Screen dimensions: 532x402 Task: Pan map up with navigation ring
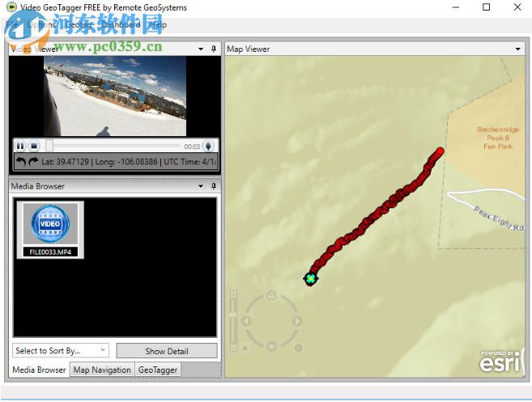click(271, 296)
